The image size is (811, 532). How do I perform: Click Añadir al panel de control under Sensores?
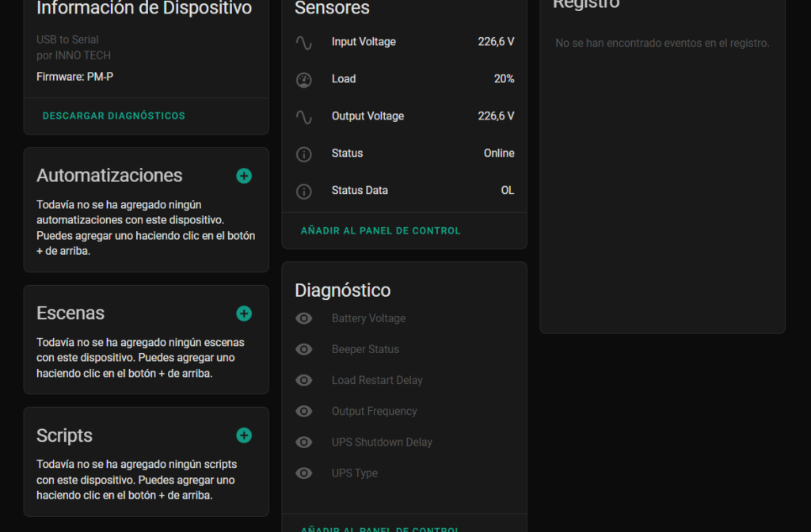(x=380, y=231)
